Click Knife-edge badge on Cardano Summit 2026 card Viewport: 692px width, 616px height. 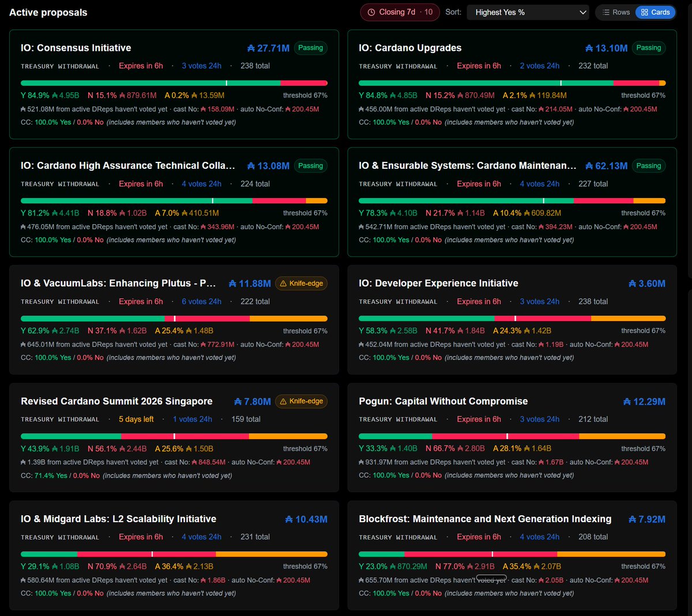coord(302,401)
